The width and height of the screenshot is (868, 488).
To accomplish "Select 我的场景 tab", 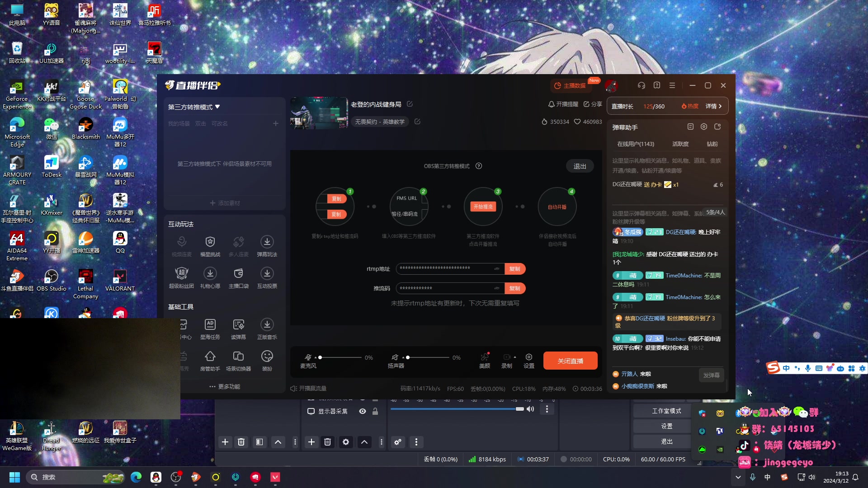I will click(179, 123).
